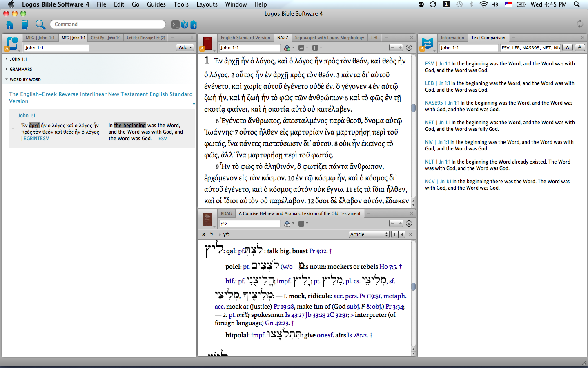Click the ESV link in Text Comparison

click(x=429, y=64)
